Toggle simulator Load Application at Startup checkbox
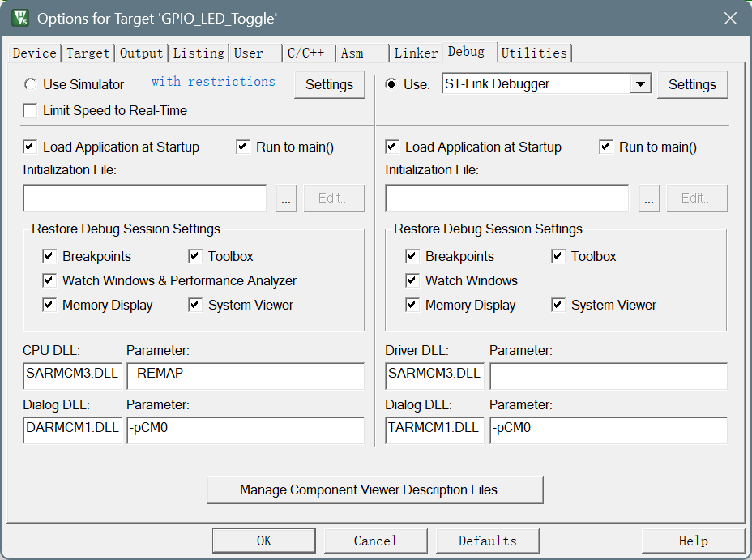Image resolution: width=752 pixels, height=560 pixels. pos(30,147)
